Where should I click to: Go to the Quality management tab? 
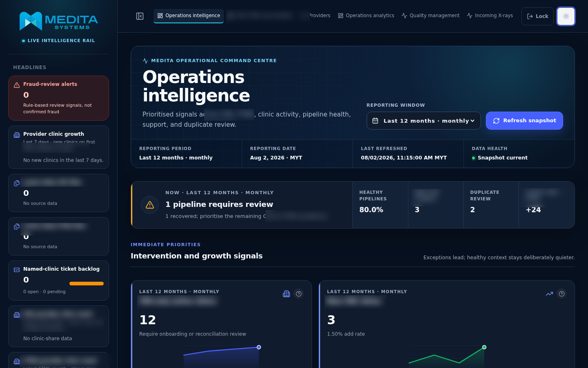430,16
